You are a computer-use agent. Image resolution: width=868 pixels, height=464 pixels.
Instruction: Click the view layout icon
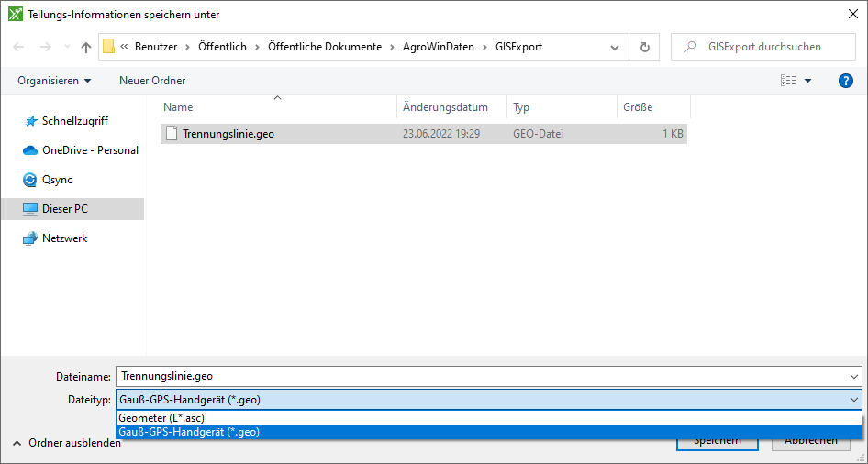pos(788,81)
